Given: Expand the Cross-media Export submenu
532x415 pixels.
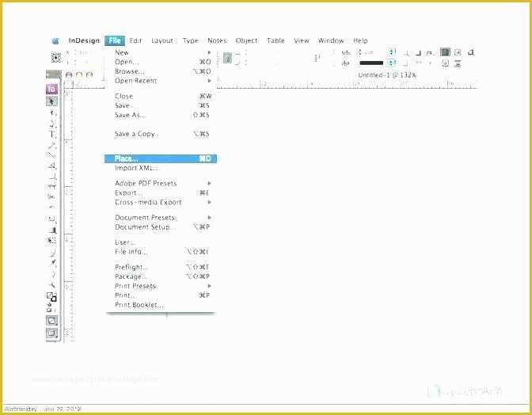Looking at the screenshot, I should (161, 202).
